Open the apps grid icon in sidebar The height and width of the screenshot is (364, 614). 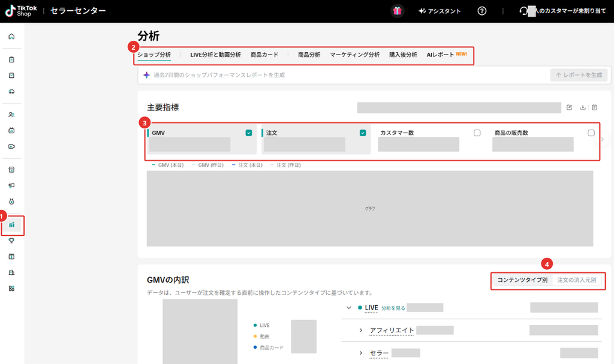pos(11,288)
